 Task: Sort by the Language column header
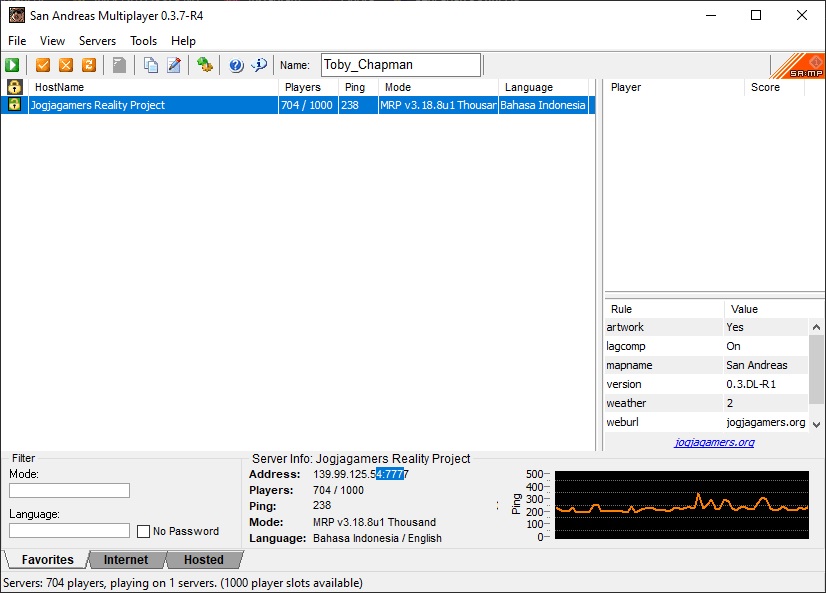pyautogui.click(x=543, y=87)
